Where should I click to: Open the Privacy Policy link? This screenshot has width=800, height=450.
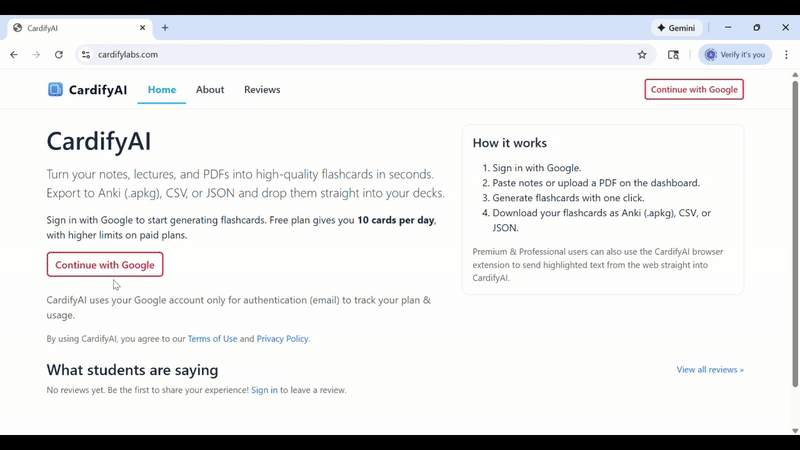pyautogui.click(x=282, y=339)
